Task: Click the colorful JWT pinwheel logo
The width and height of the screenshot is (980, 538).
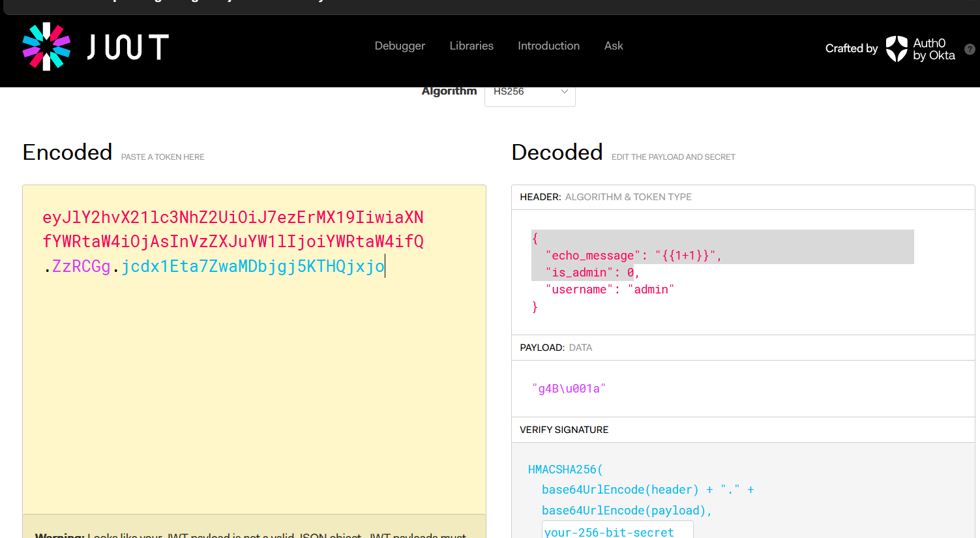Action: click(46, 46)
